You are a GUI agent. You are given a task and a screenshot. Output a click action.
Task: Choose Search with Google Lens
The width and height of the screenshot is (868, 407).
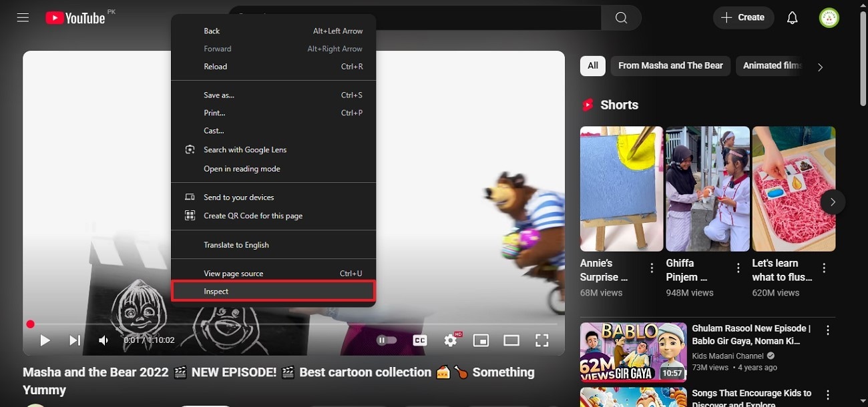(273, 149)
